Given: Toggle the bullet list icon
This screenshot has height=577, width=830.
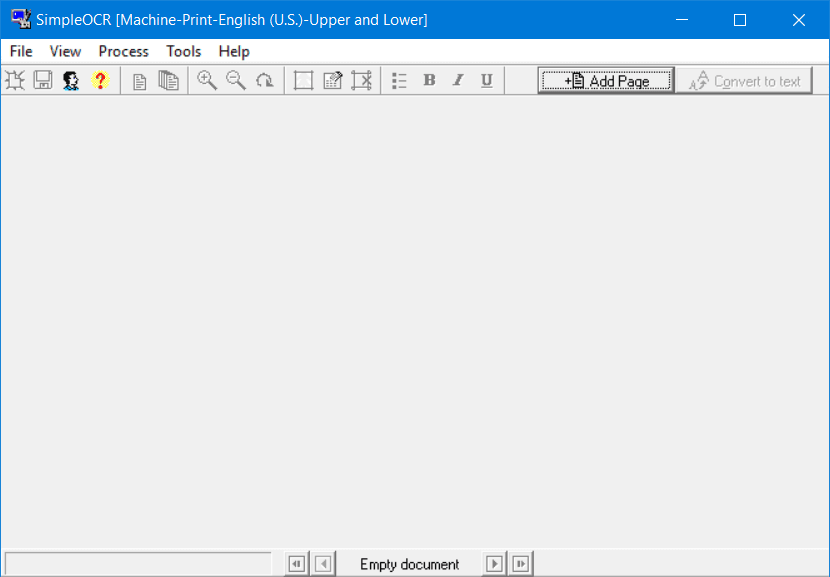Looking at the screenshot, I should (x=399, y=80).
